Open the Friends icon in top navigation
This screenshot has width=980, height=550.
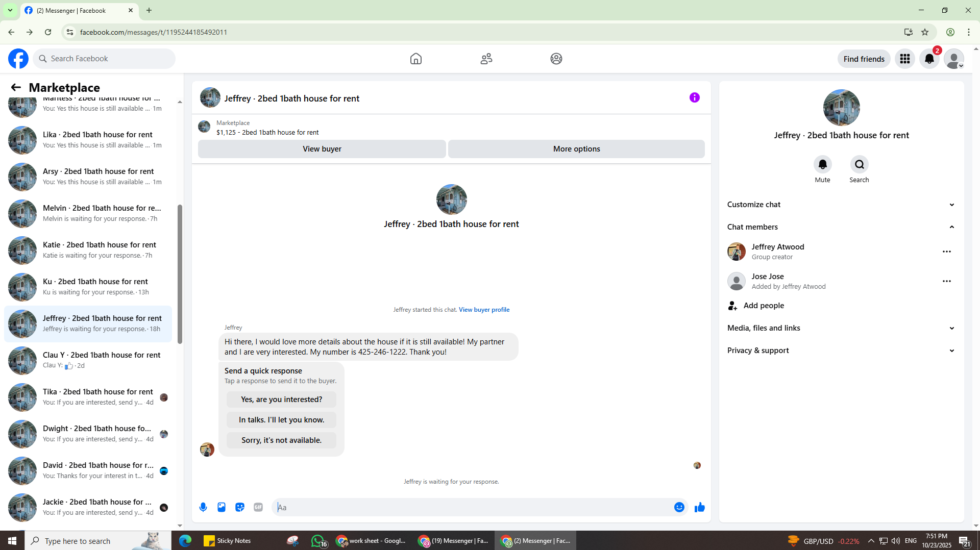click(x=486, y=59)
